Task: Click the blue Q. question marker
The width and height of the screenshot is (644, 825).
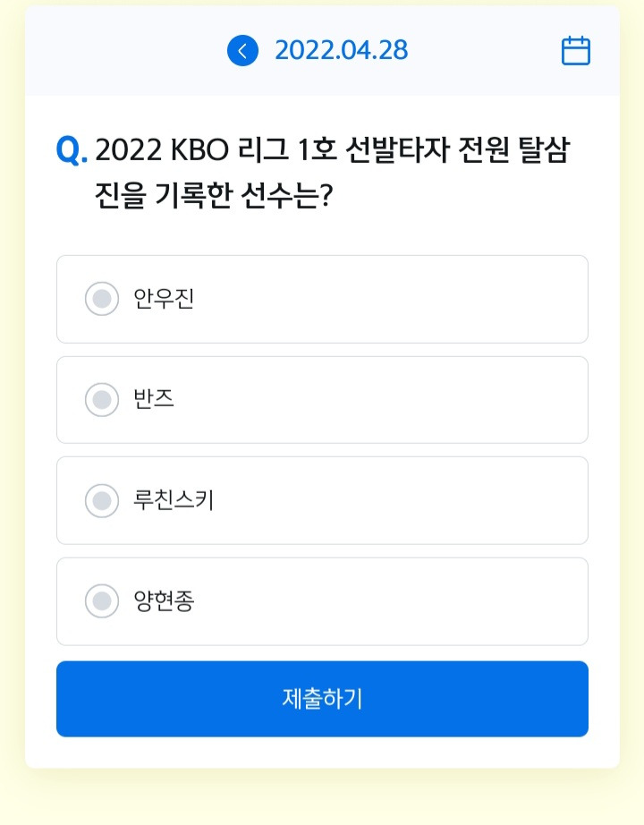Action: pos(72,150)
